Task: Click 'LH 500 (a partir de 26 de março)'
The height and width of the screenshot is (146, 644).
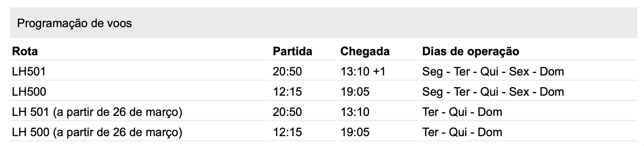Action: [97, 132]
